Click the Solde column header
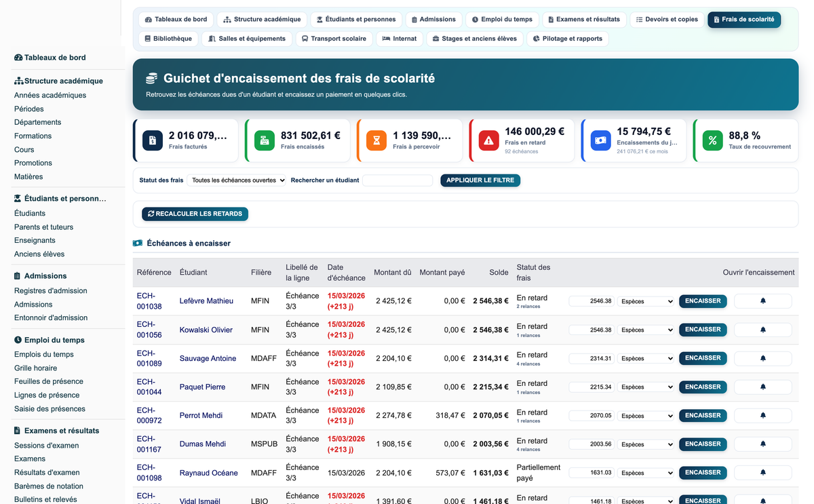This screenshot has height=504, width=814. coord(499,272)
